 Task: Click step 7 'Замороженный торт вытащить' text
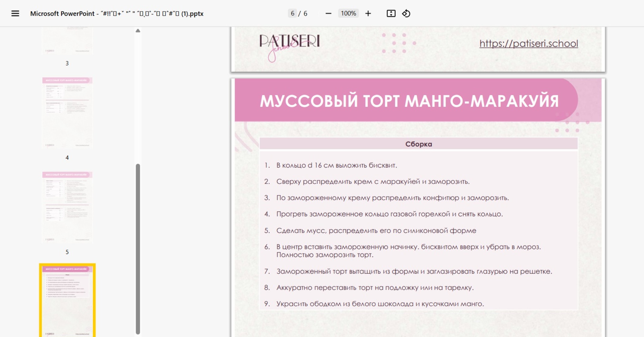[414, 271]
